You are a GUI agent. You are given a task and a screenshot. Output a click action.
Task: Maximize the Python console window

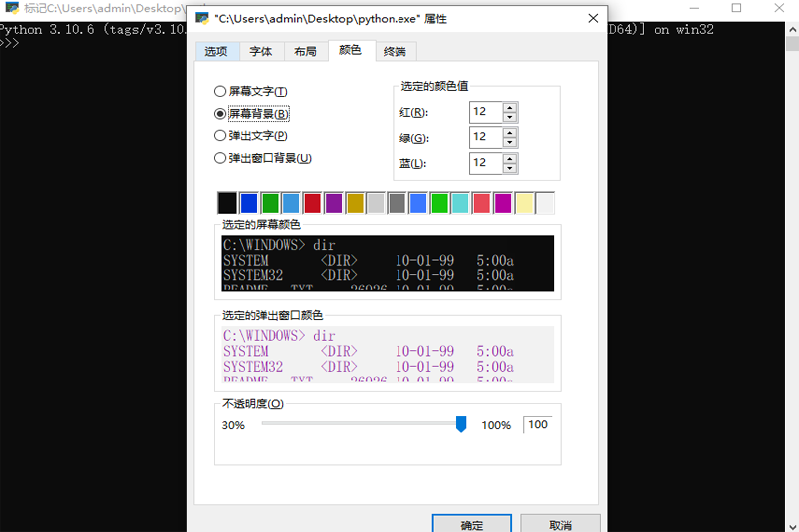coord(736,8)
